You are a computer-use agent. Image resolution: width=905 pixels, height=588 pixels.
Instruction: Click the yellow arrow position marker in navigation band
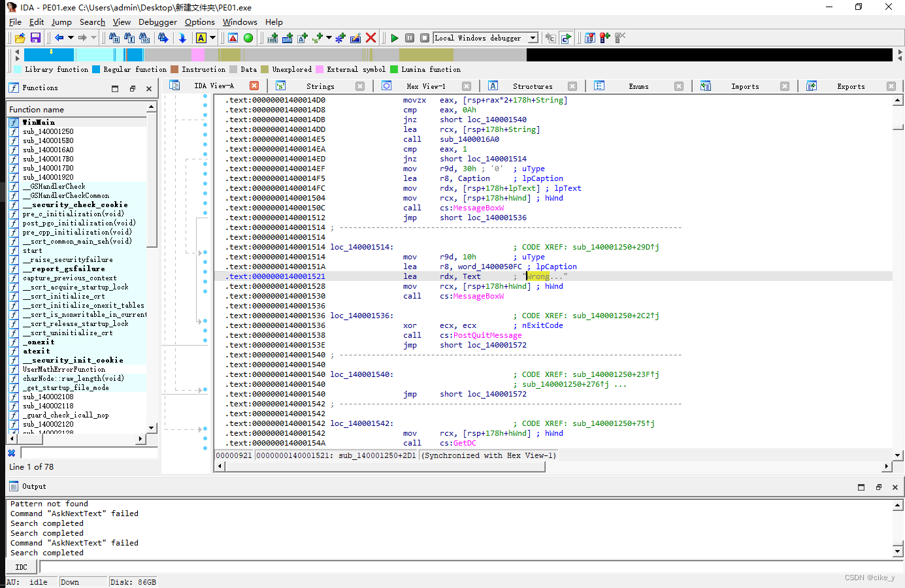point(51,52)
